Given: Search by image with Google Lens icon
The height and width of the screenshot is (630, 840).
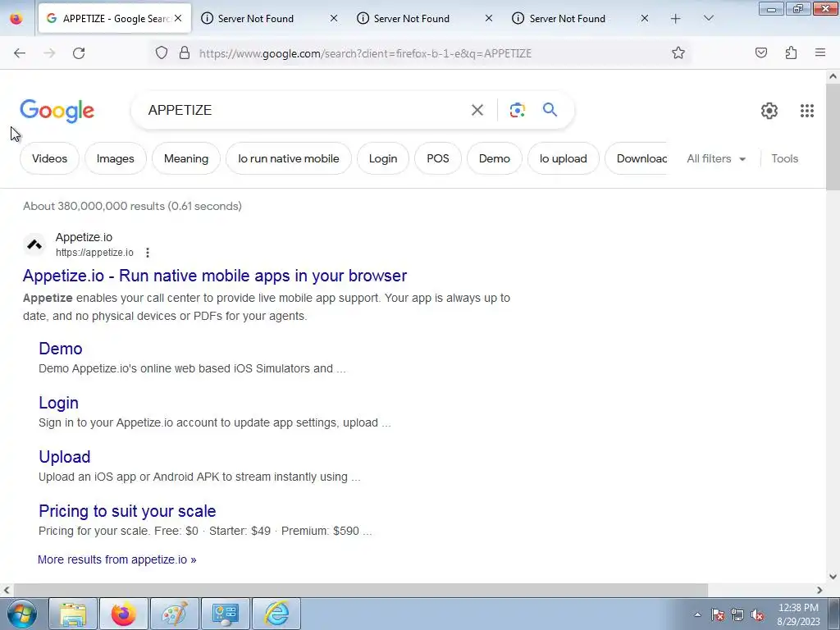Looking at the screenshot, I should pos(517,110).
